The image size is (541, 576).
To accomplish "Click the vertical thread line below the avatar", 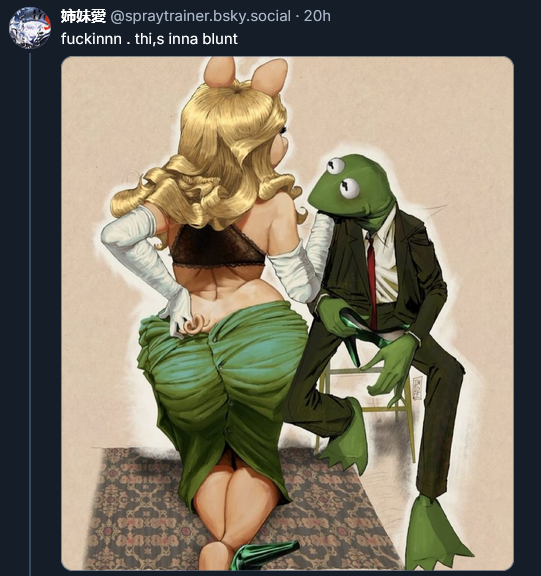I will click(30, 312).
